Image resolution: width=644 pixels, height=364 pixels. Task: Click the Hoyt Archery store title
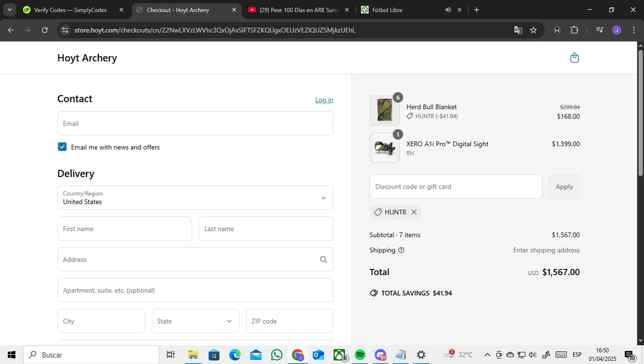[87, 58]
